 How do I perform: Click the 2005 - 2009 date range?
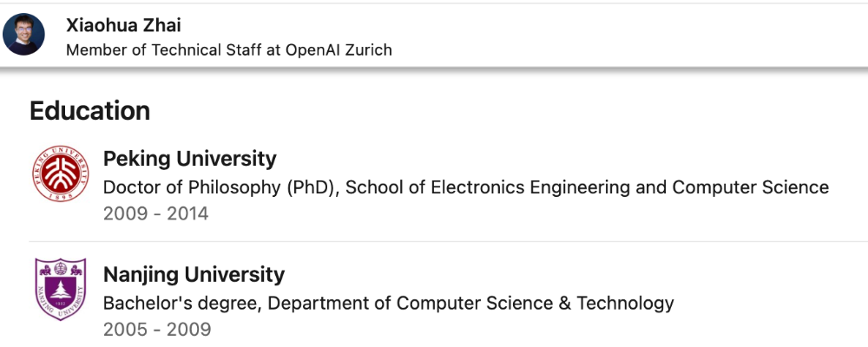(157, 330)
